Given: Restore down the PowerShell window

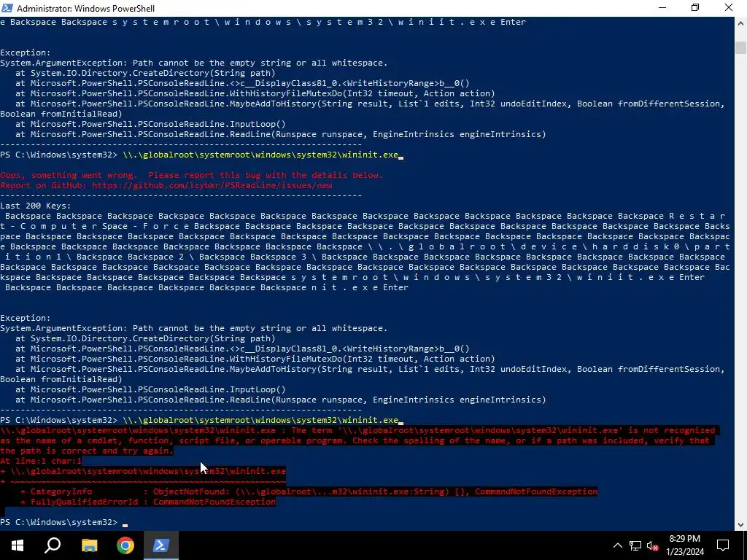Looking at the screenshot, I should coord(695,8).
